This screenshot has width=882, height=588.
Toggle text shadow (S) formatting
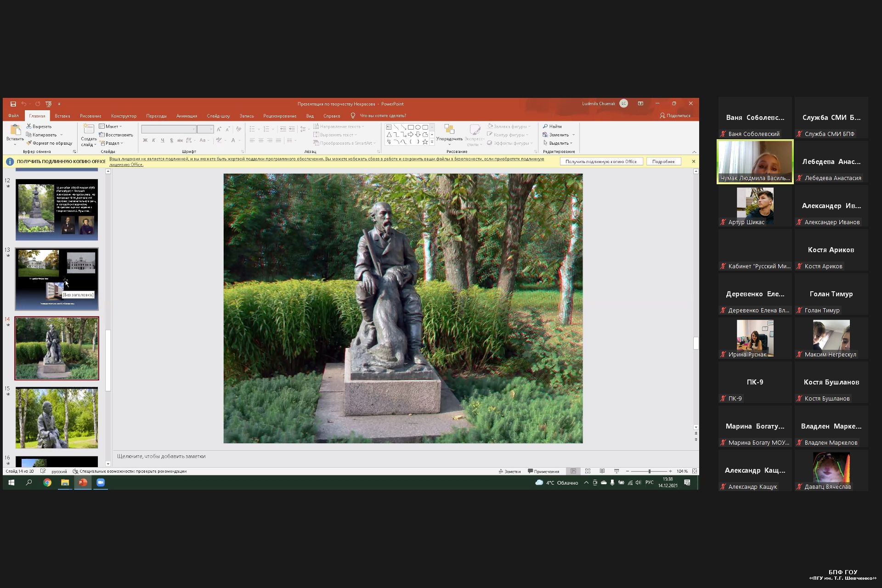tap(171, 140)
